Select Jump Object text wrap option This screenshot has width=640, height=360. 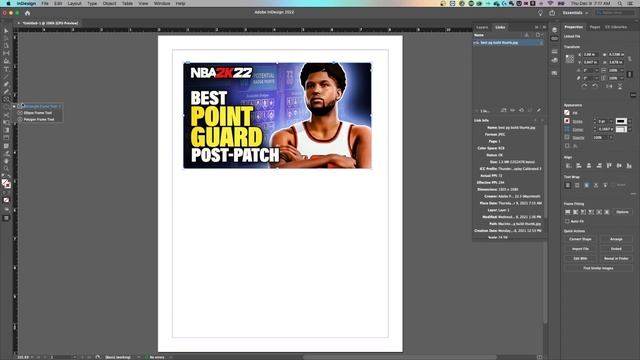(x=596, y=185)
